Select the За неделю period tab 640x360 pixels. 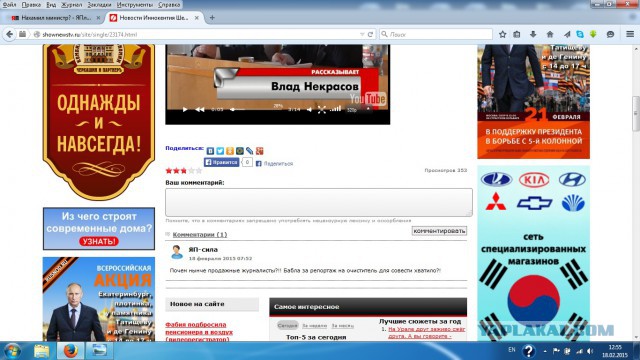point(314,326)
